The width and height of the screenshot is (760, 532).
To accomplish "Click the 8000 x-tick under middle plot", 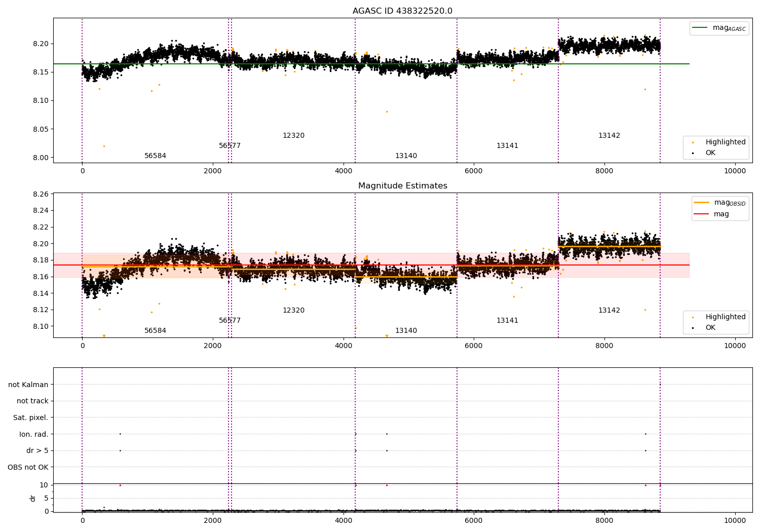I will [x=604, y=346].
